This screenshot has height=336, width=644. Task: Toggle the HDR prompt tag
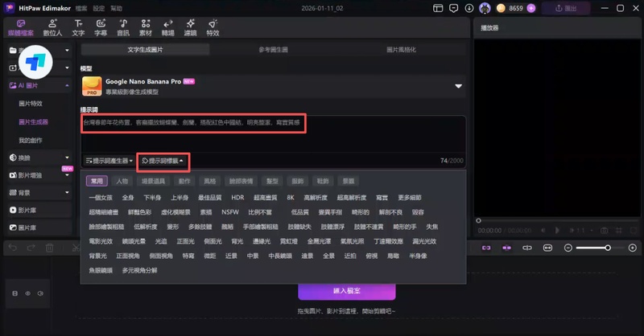point(237,198)
